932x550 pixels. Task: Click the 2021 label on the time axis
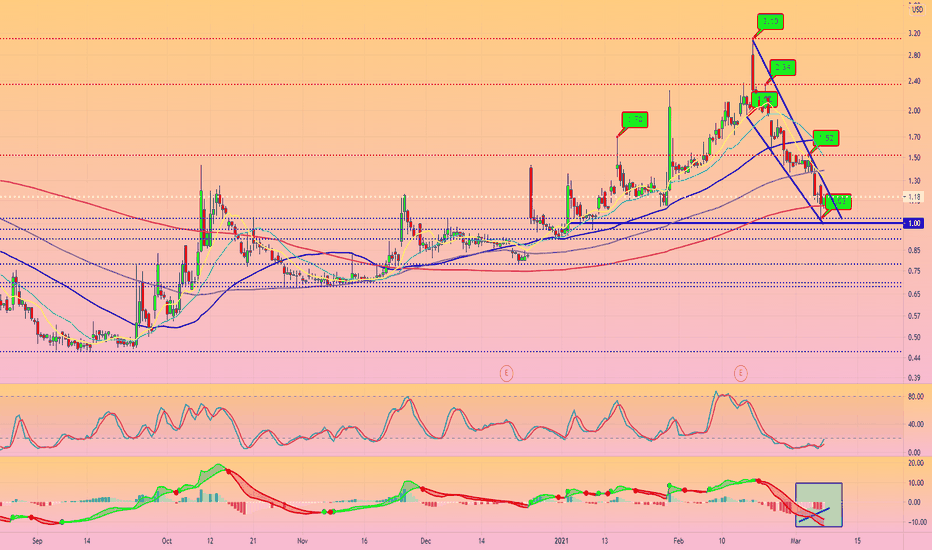click(562, 541)
